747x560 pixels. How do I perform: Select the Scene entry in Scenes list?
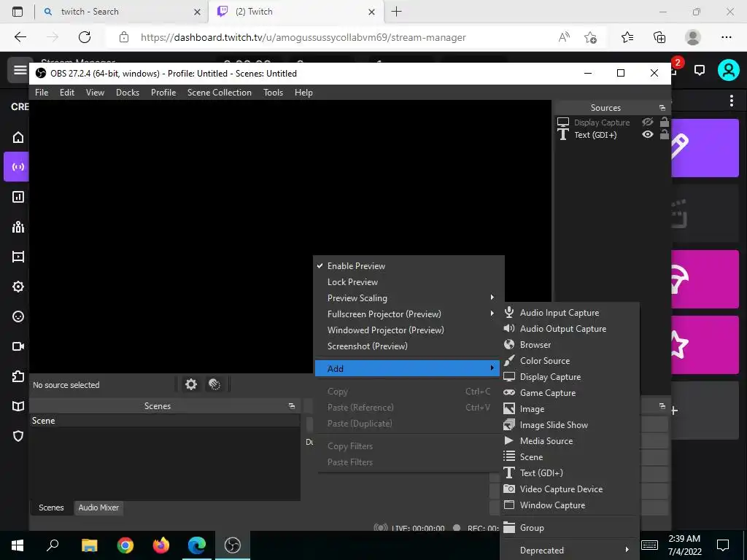(165, 421)
